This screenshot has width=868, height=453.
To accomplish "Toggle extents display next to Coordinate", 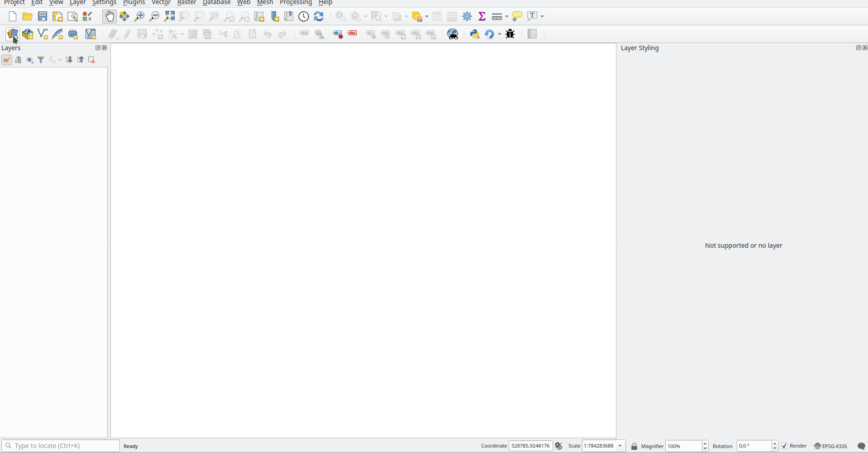I will pos(559,446).
